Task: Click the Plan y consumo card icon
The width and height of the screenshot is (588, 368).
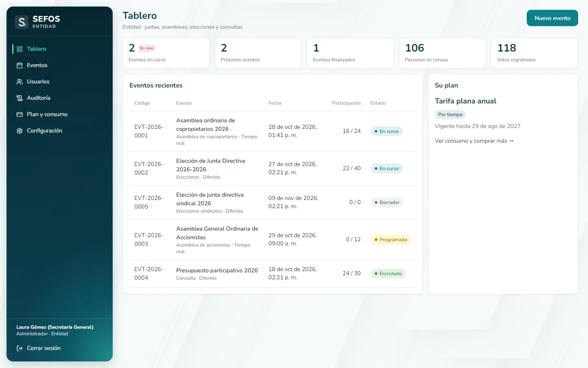Action: (20, 114)
